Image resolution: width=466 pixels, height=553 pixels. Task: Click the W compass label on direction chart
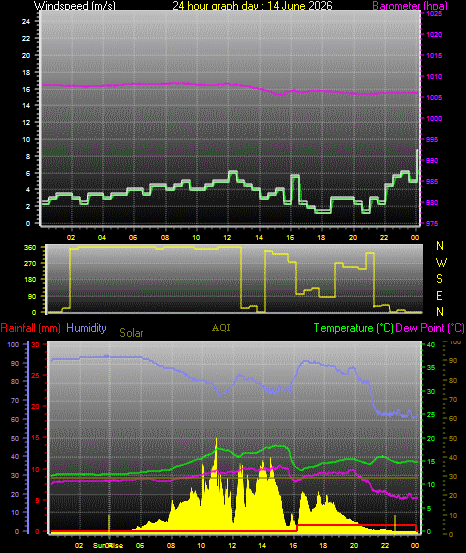[441, 262]
